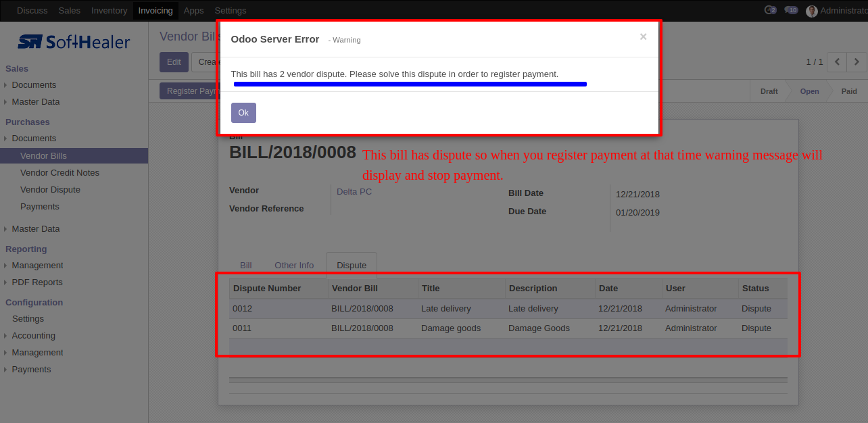Expand PDF Reports
Image resolution: width=868 pixels, height=423 pixels.
[37, 282]
